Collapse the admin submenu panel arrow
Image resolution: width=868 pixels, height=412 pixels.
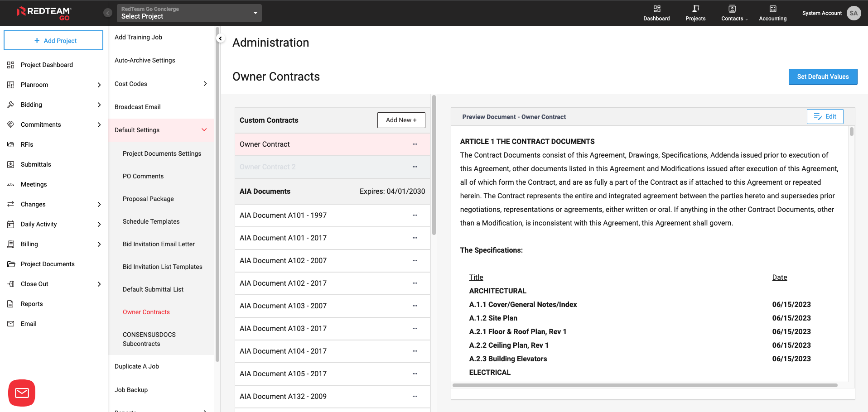tap(220, 38)
